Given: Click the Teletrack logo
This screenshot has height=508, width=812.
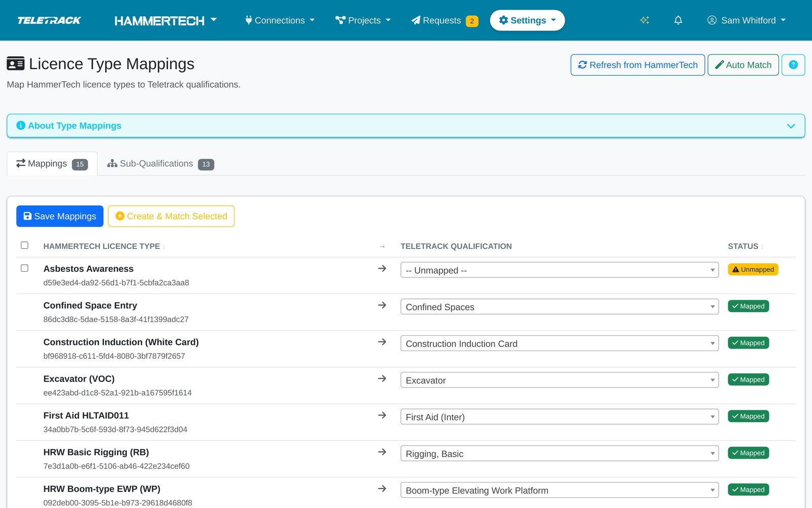Looking at the screenshot, I should pos(49,20).
